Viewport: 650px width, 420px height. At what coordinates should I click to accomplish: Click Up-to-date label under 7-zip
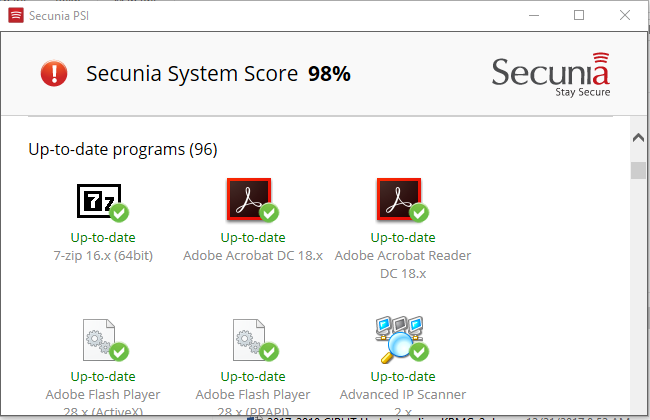pos(103,238)
